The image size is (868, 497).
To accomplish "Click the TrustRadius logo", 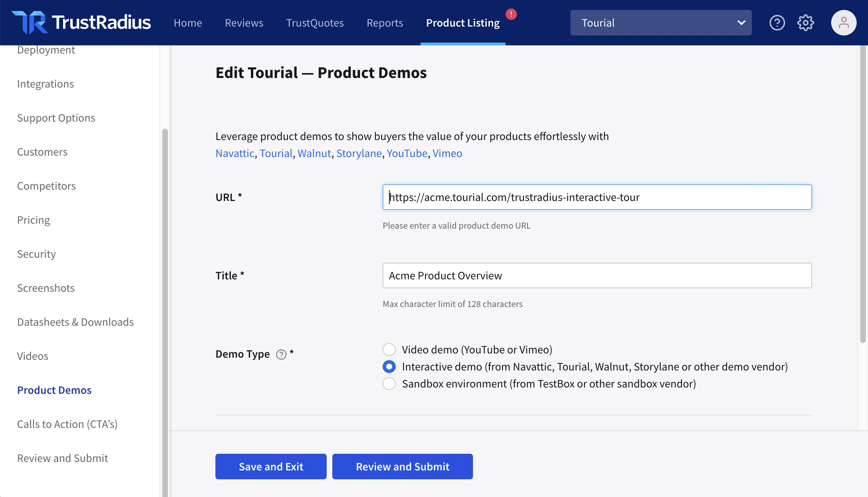I will click(x=81, y=23).
